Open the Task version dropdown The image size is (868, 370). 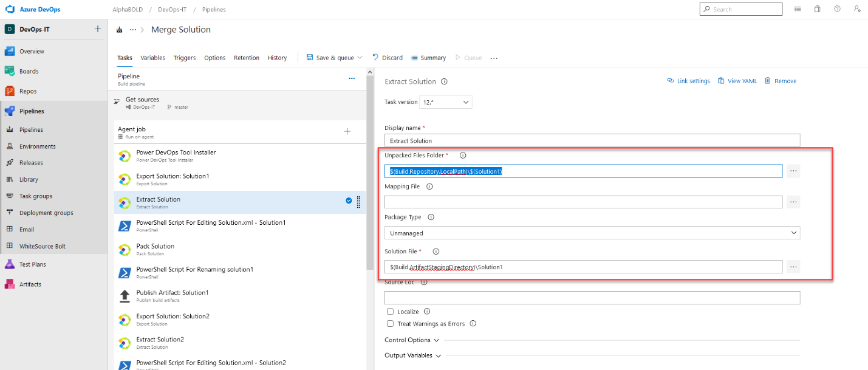click(x=445, y=101)
